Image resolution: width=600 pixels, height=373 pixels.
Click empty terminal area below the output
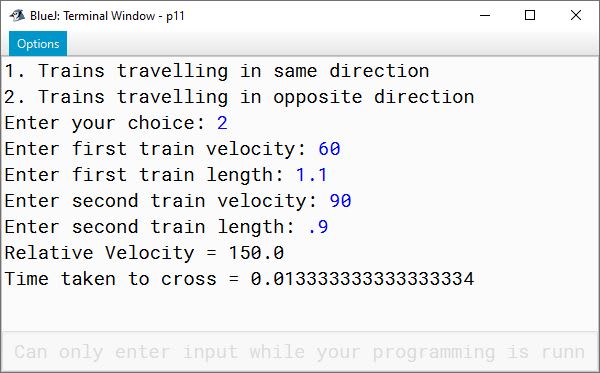tap(300, 310)
